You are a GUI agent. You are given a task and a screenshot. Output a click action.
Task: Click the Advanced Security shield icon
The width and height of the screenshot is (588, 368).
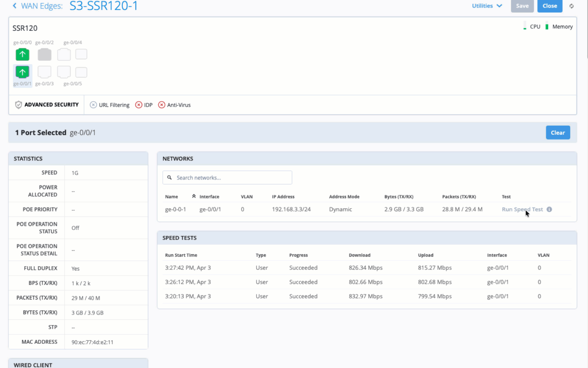(18, 105)
